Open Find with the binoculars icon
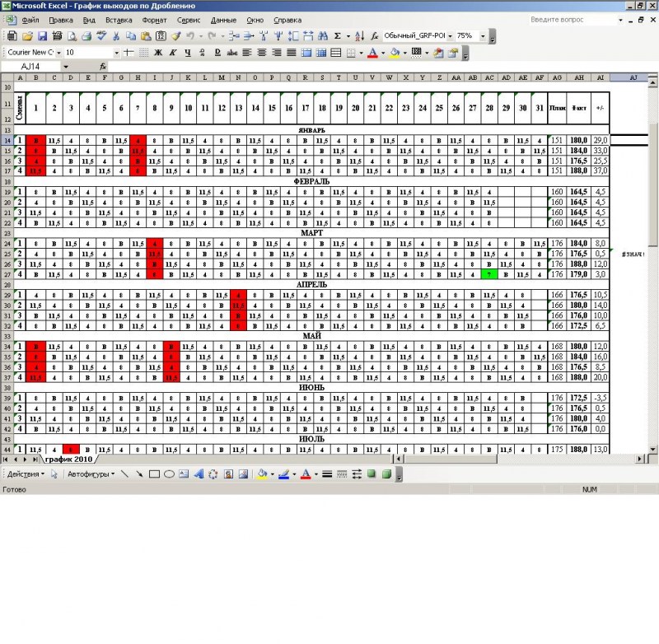The image size is (659, 644). coord(323,36)
